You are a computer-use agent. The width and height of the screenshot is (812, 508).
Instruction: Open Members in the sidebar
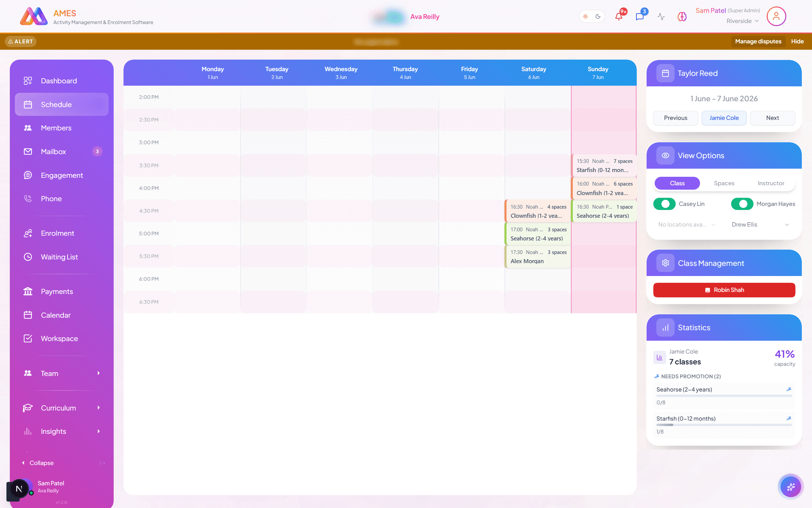click(62, 128)
